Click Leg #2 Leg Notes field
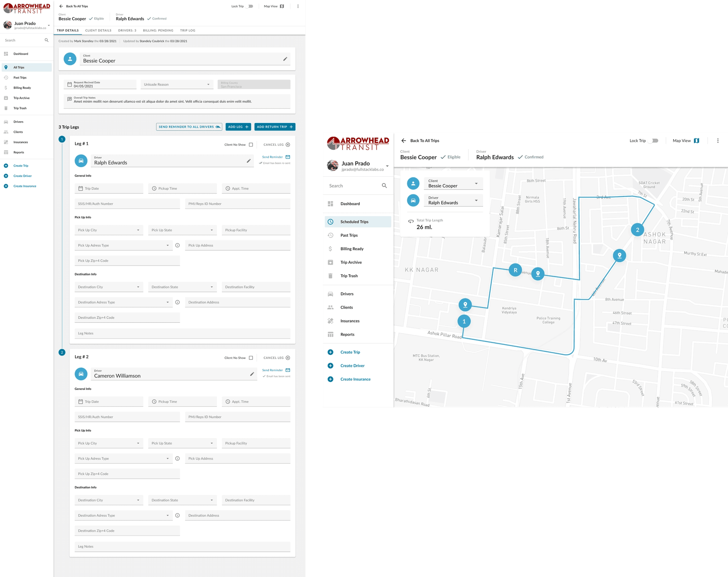The height and width of the screenshot is (577, 728). pos(182,547)
